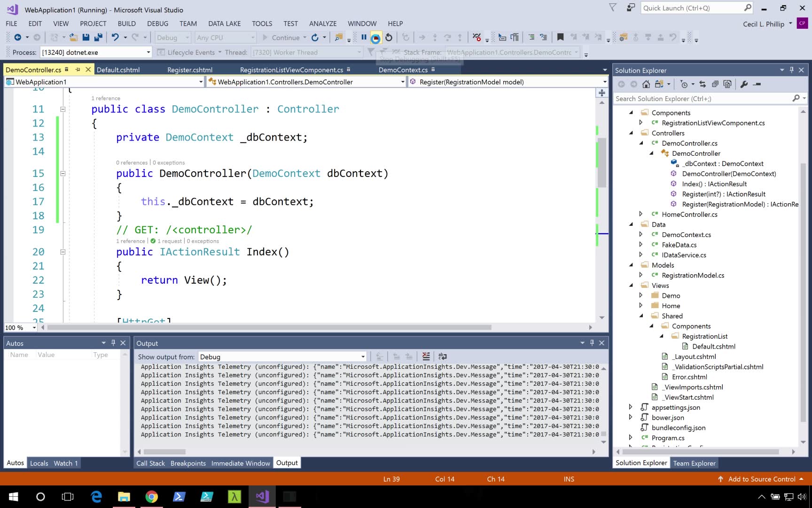This screenshot has width=812, height=508.
Task: Toggle bookmark using the bookmark icon
Action: tap(560, 38)
